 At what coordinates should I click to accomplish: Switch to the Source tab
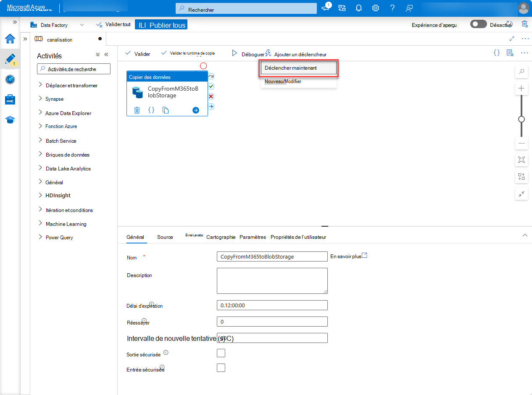[165, 237]
